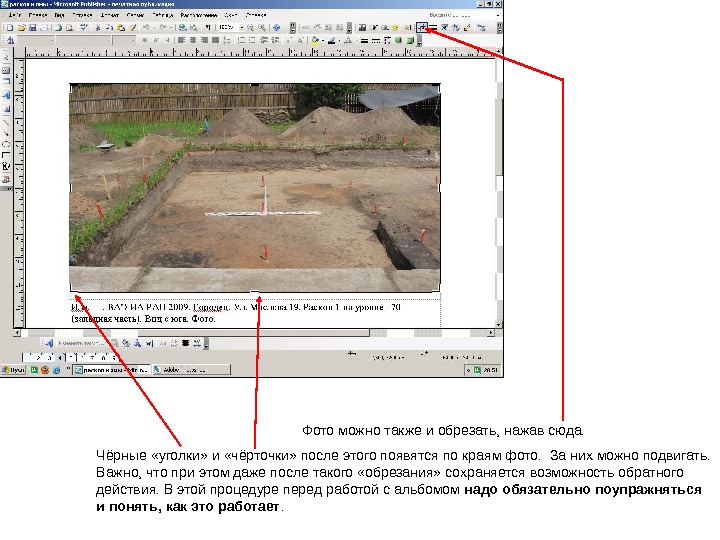Screen dimensions: 720x540
Task: Choose Line Style icon on formatting toolbar
Action: click(364, 40)
